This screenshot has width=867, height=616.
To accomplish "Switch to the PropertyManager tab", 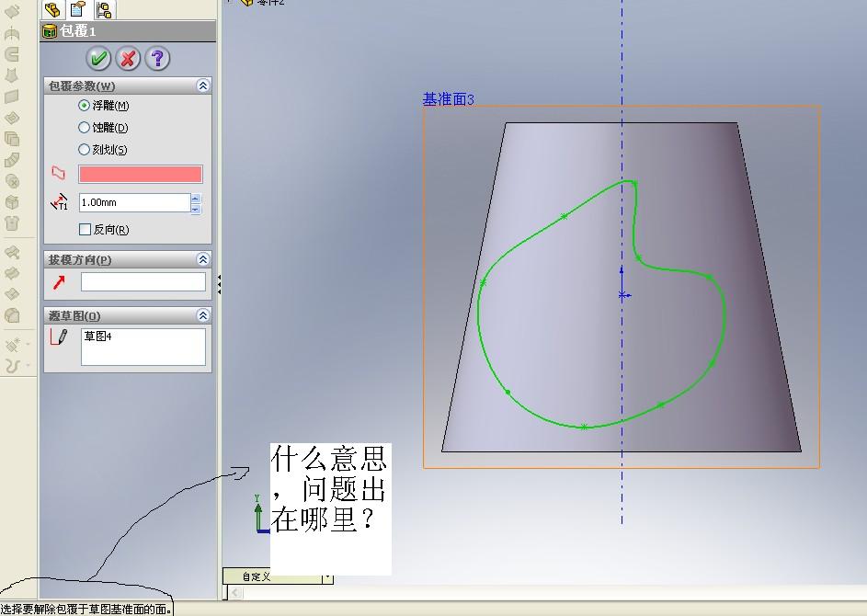I will [78, 9].
